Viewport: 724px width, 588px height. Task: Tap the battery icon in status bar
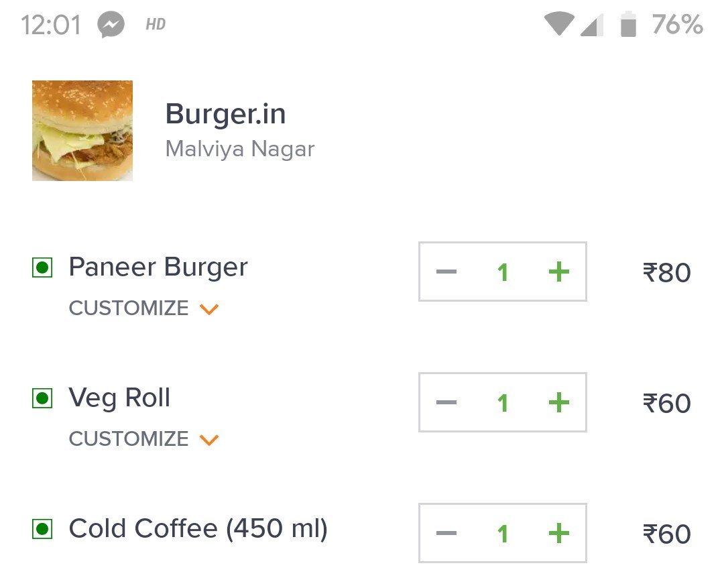point(628,23)
